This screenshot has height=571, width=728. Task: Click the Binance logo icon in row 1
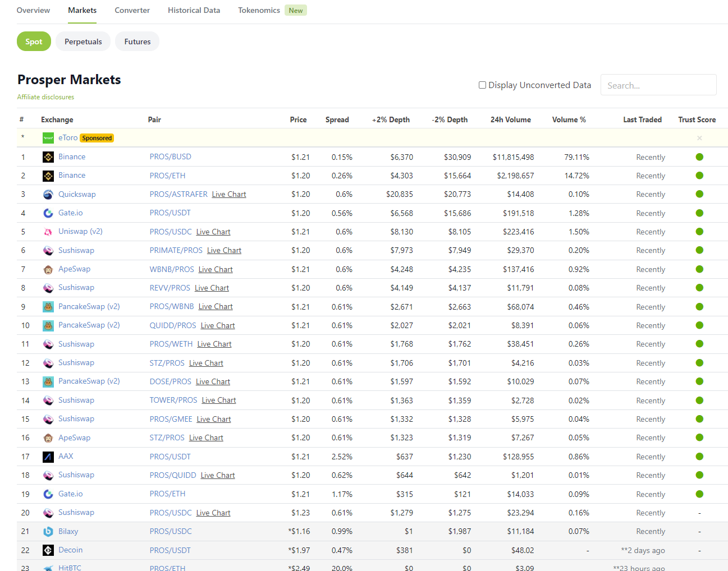(48, 157)
